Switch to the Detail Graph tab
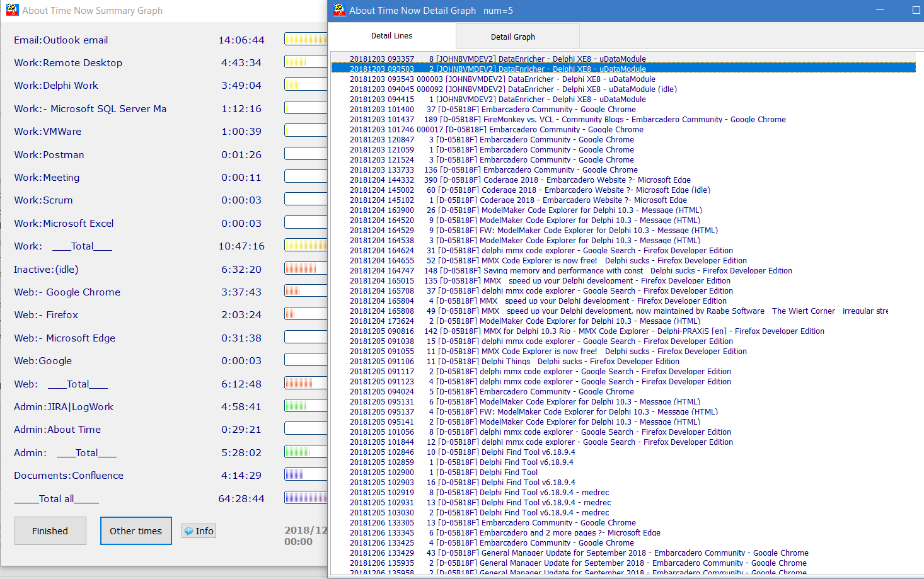This screenshot has height=579, width=924. pos(512,37)
